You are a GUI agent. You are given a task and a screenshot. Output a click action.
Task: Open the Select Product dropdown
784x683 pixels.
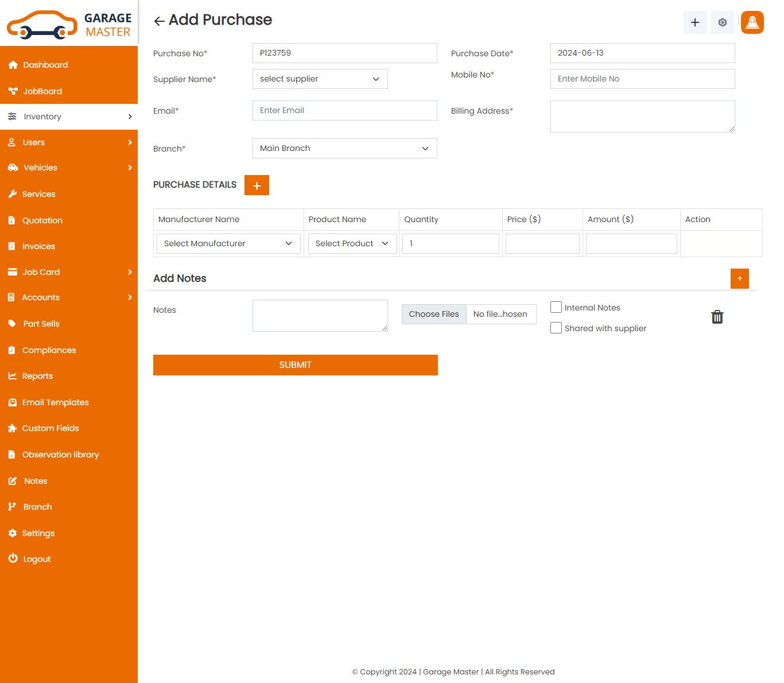352,244
